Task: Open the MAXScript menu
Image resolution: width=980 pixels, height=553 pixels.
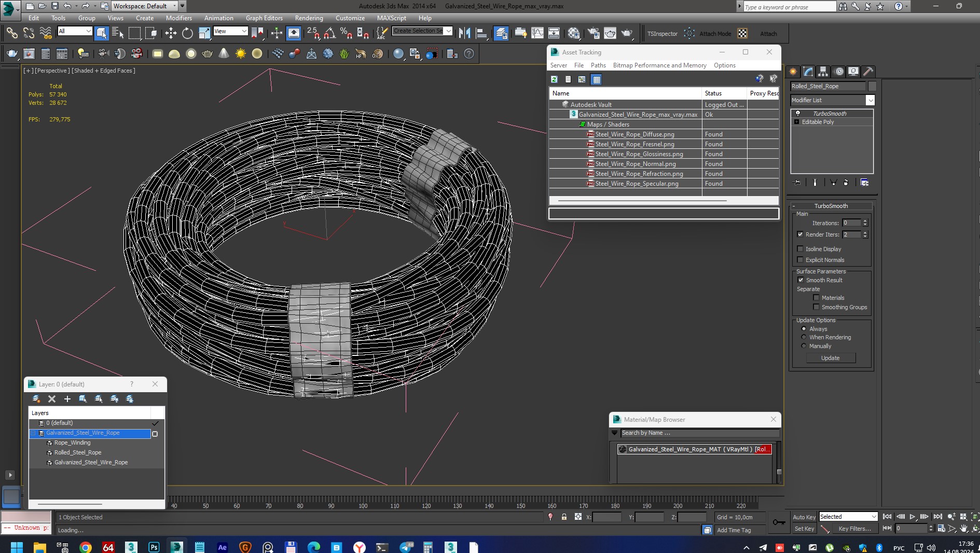Action: 391,18
